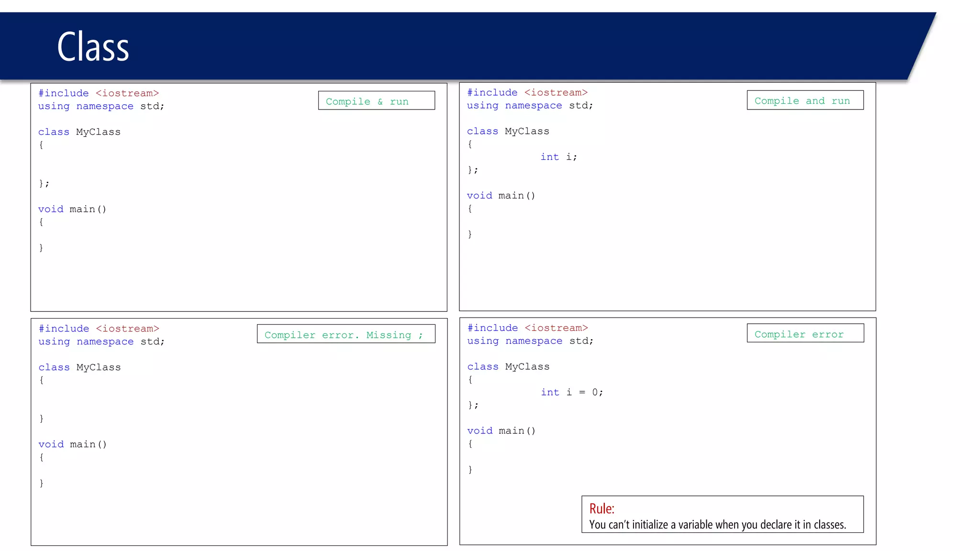Click 'int i = 0;' code line
The height and width of the screenshot is (551, 980).
571,392
